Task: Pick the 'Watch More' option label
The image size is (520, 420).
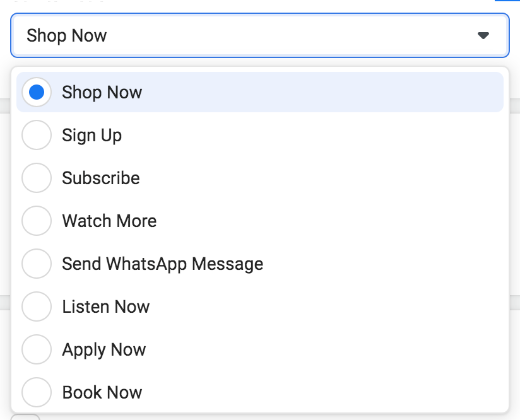Action: point(109,221)
